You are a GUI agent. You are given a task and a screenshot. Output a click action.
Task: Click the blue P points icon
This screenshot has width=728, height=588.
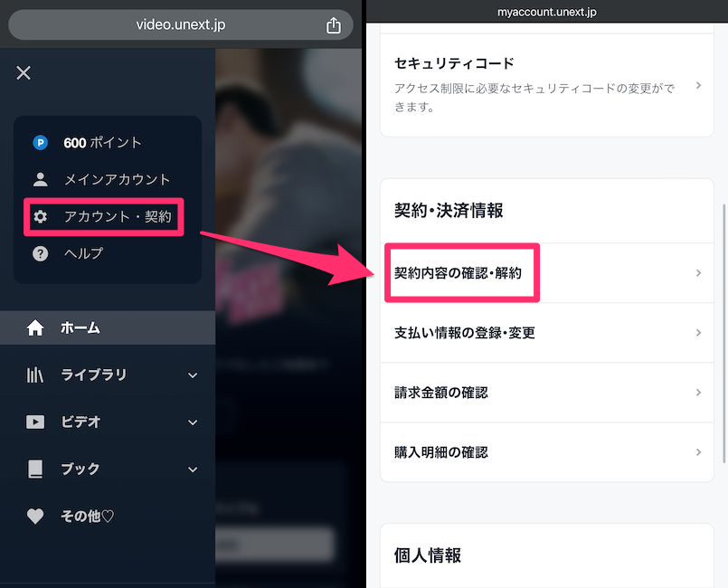41,143
